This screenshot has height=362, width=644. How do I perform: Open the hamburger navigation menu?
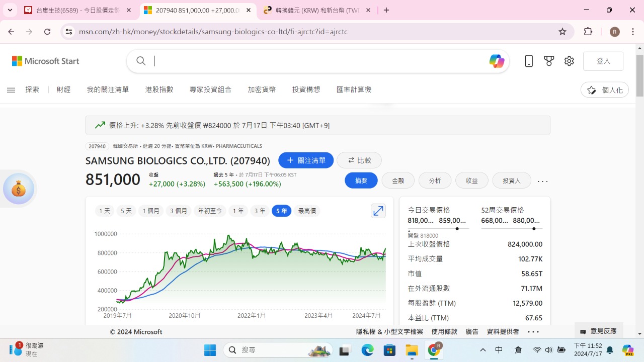(x=11, y=89)
